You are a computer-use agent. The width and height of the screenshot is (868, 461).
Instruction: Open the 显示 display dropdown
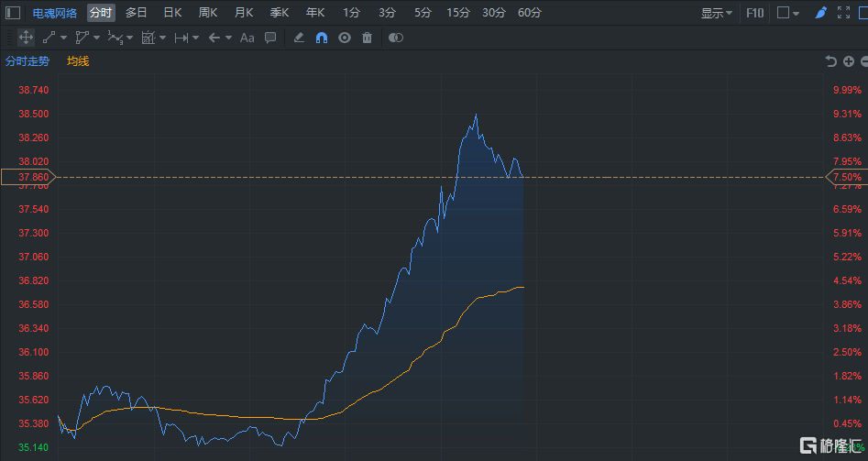717,13
